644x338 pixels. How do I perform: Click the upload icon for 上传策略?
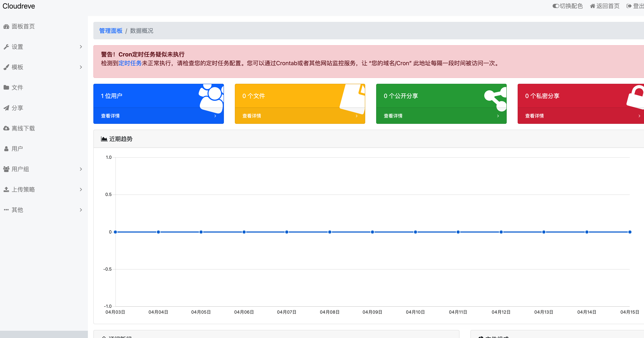tap(6, 189)
